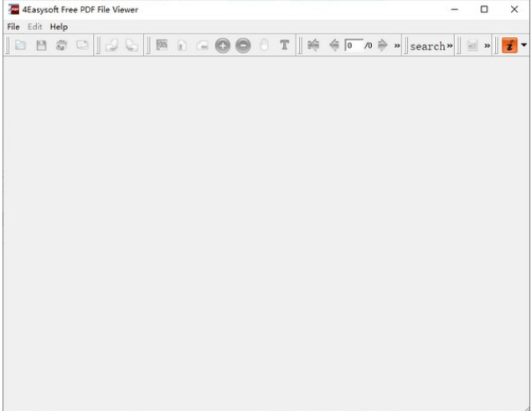Open the Help menu
The height and width of the screenshot is (411, 532).
(x=59, y=27)
